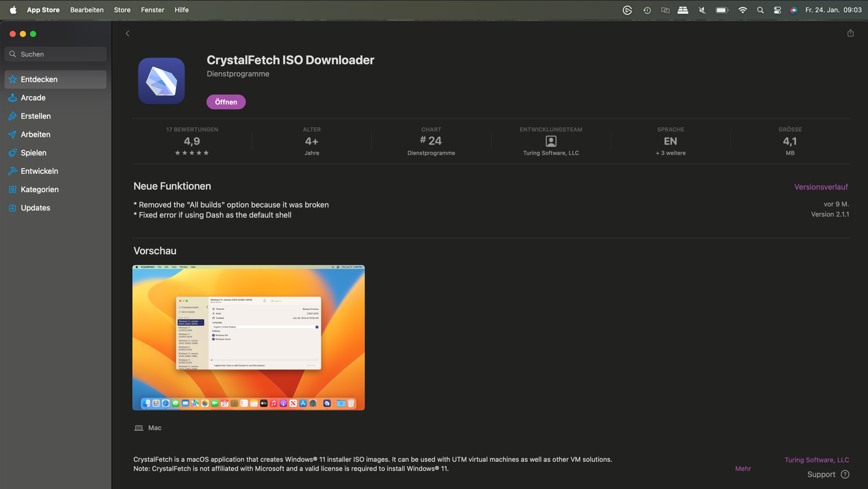Screen dimensions: 868x489
Task: Open the Apple menu
Action: point(13,10)
